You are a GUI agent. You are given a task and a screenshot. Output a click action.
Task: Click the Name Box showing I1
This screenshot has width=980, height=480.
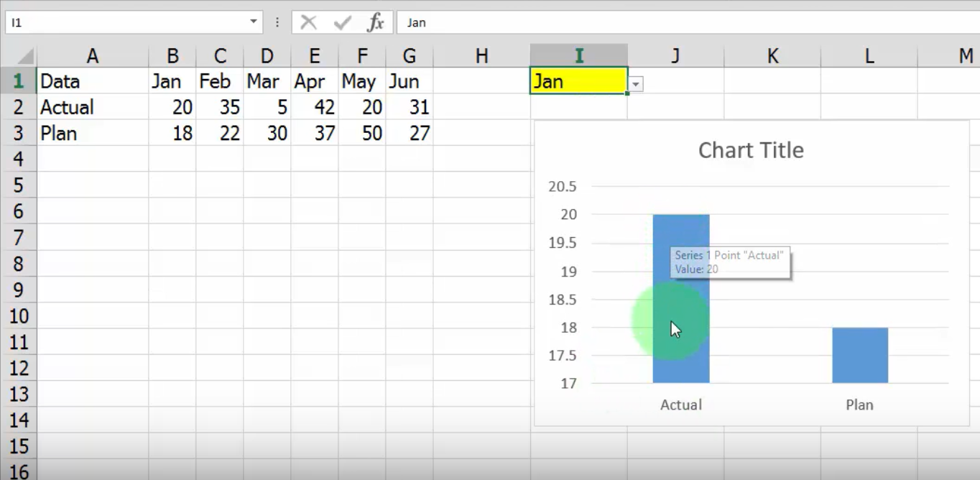[x=122, y=22]
